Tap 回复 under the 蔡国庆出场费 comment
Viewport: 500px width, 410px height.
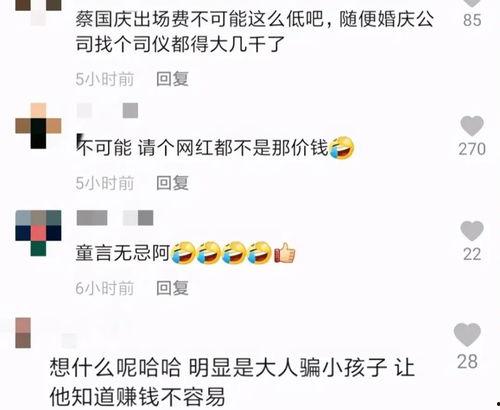[x=173, y=79]
